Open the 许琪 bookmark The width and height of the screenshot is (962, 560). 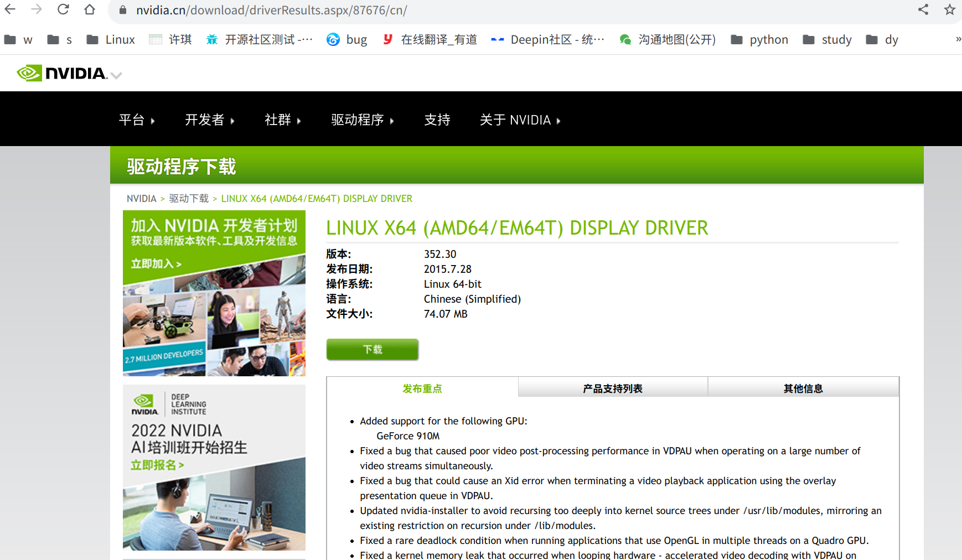(170, 40)
